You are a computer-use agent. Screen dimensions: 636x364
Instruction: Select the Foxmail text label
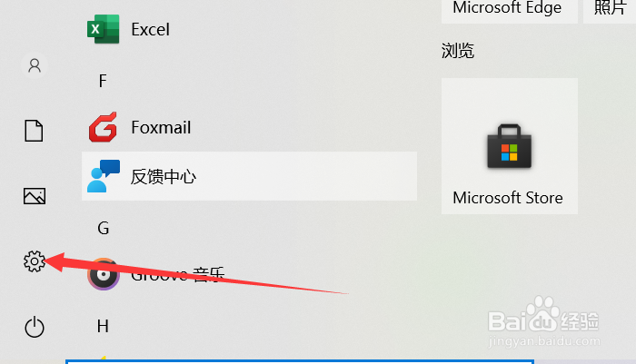point(161,128)
